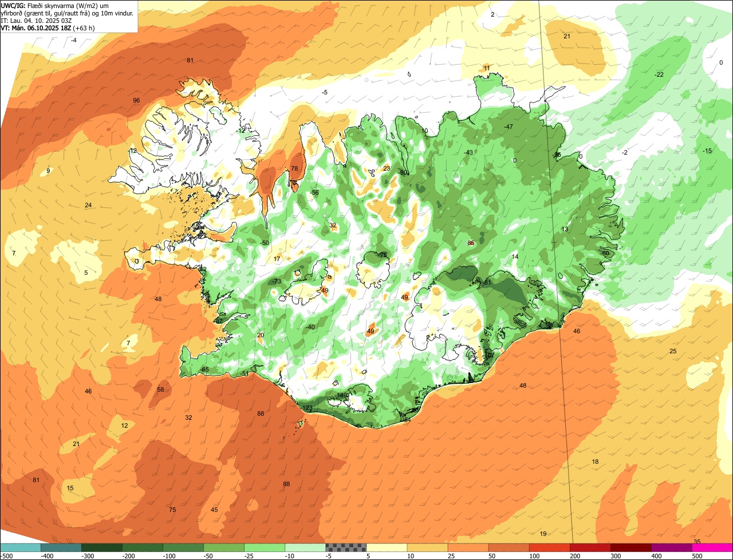
Task: Select the legend swatch between 300 and 400
Action: [630, 547]
